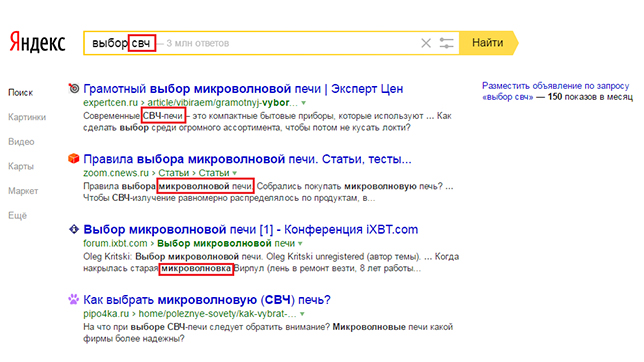Expand dropdown arrow next to zoom.cnews.ru path
The width and height of the screenshot is (644, 362).
point(235,173)
